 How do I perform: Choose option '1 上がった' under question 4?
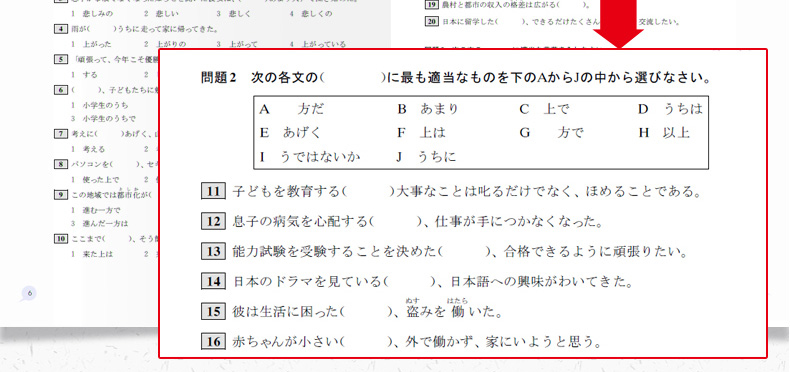point(91,44)
